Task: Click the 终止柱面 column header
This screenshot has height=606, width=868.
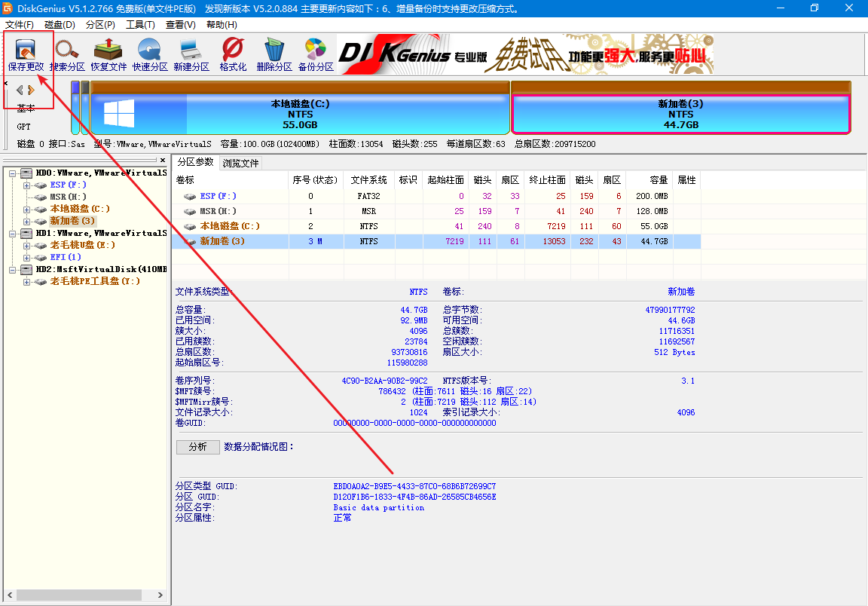Action: (x=548, y=180)
